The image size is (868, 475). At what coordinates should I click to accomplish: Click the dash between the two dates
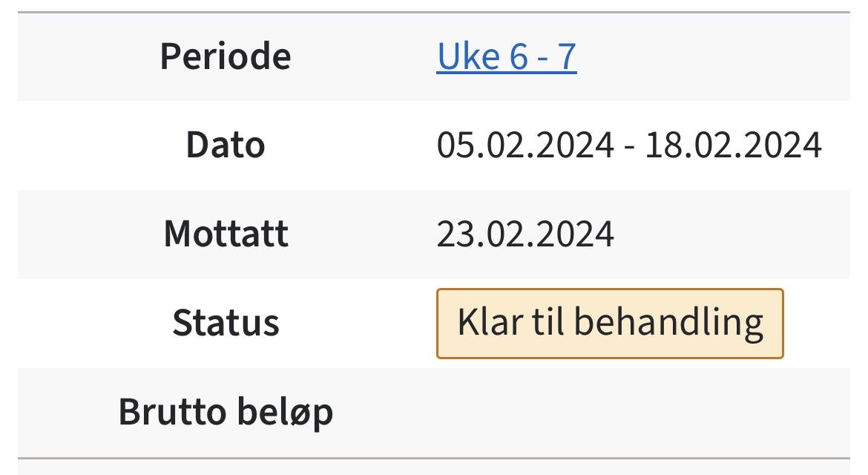(x=629, y=147)
